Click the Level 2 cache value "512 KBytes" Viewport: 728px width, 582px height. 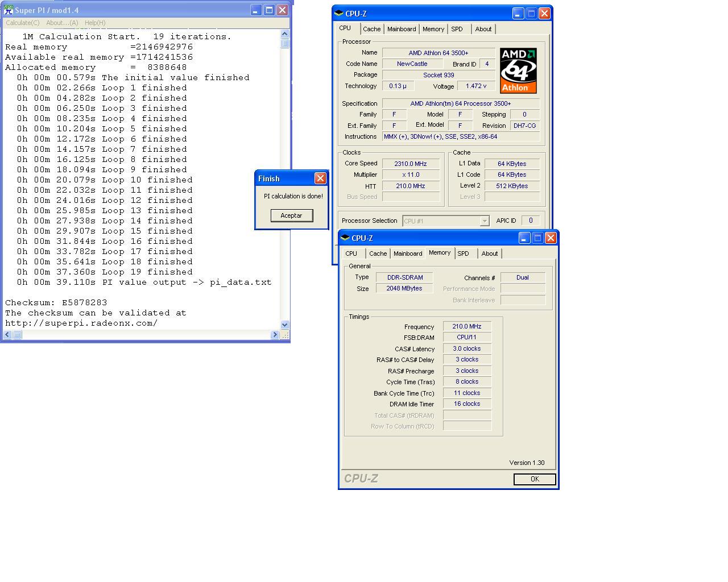click(x=512, y=186)
